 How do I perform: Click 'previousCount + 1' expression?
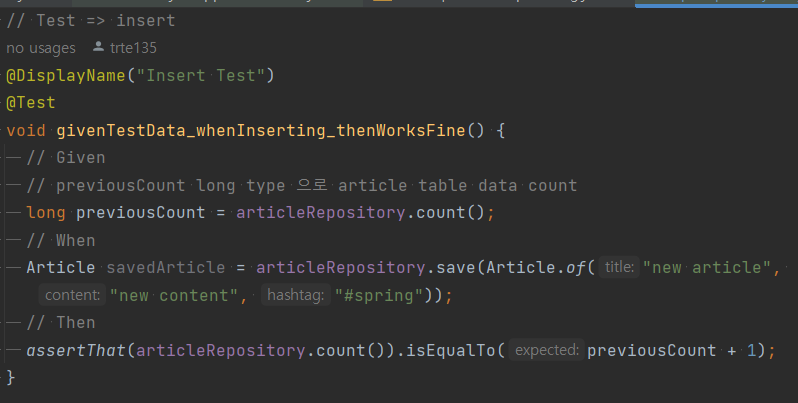[x=671, y=350]
